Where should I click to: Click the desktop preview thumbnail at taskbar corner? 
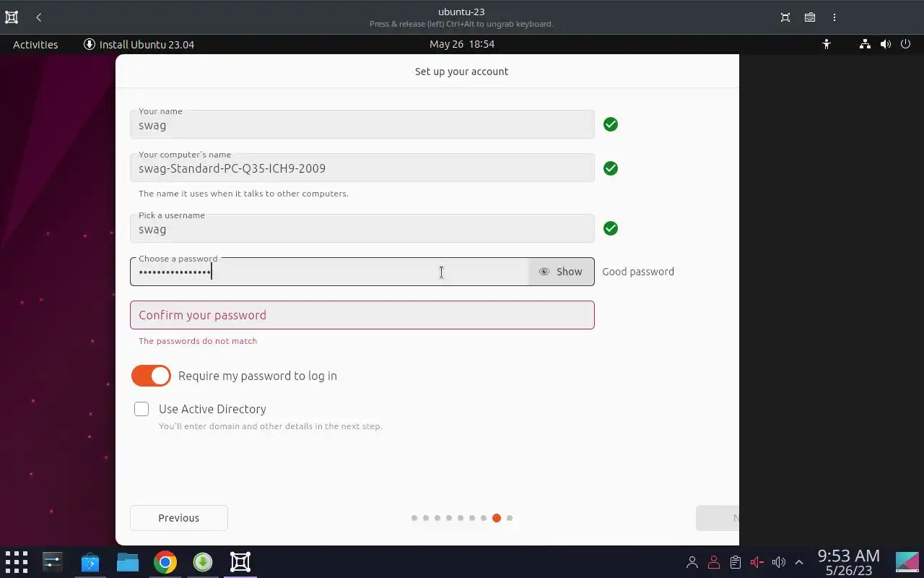pyautogui.click(x=907, y=562)
